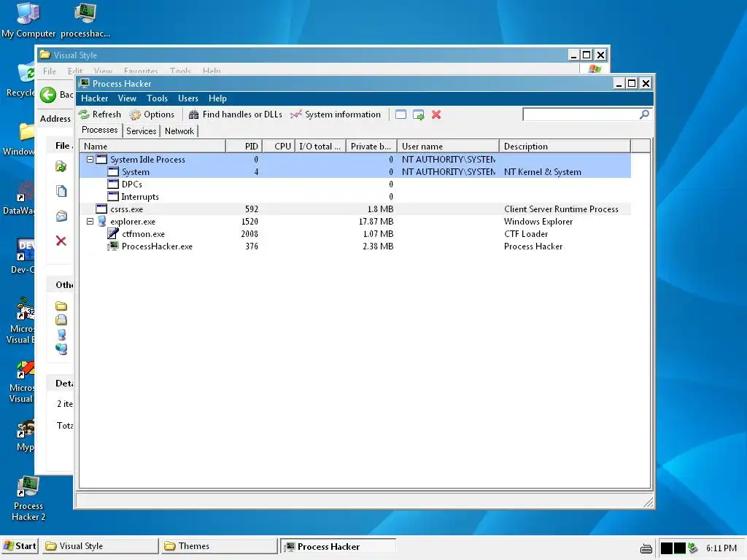Open the Hacker menu

click(94, 98)
